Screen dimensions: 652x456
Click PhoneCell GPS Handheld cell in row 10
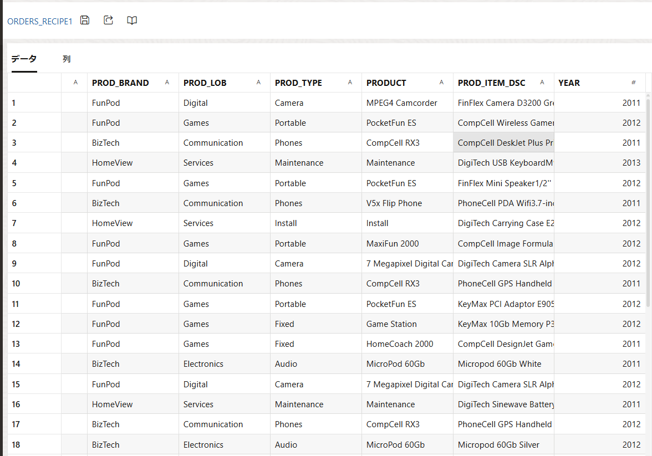coord(504,283)
